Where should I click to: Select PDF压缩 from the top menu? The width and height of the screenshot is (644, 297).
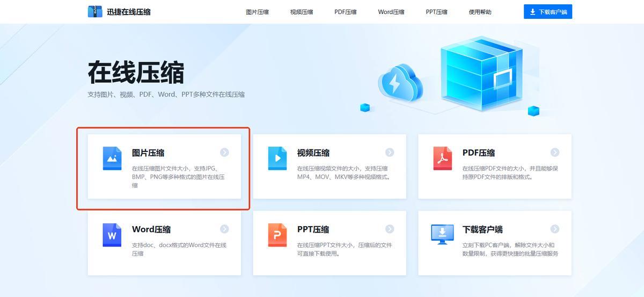point(345,12)
